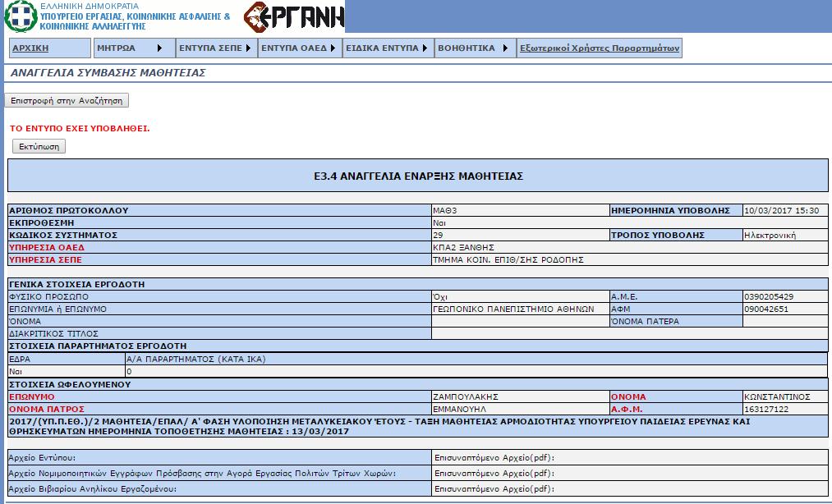
Task: Select father's name value ΕΜΜΑΝΟΥΗΛ
Action: 459,409
